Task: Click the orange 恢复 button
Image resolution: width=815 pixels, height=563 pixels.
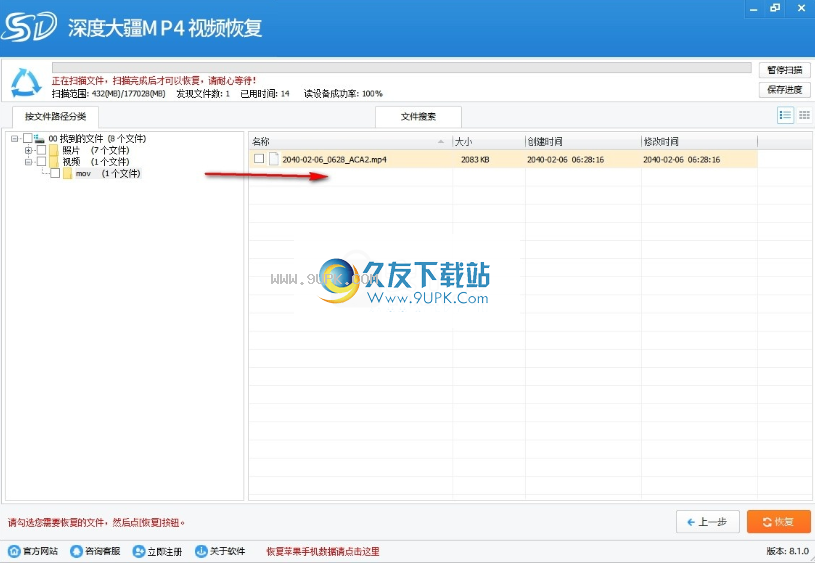Action: pyautogui.click(x=779, y=521)
